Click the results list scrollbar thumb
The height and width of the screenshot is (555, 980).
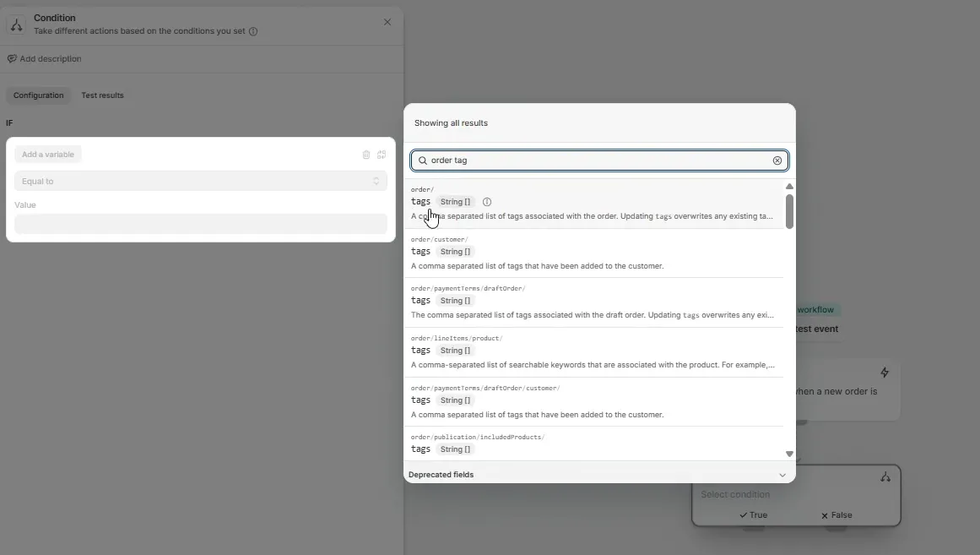pos(789,211)
